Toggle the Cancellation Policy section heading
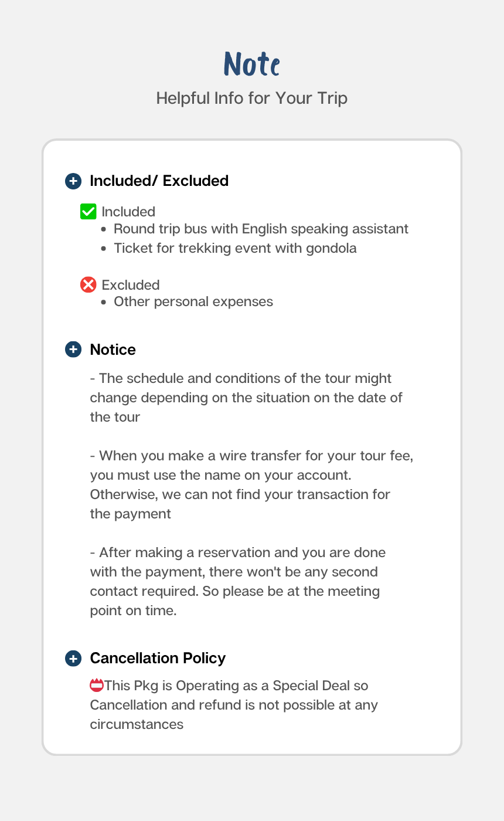Image resolution: width=504 pixels, height=821 pixels. tap(158, 659)
